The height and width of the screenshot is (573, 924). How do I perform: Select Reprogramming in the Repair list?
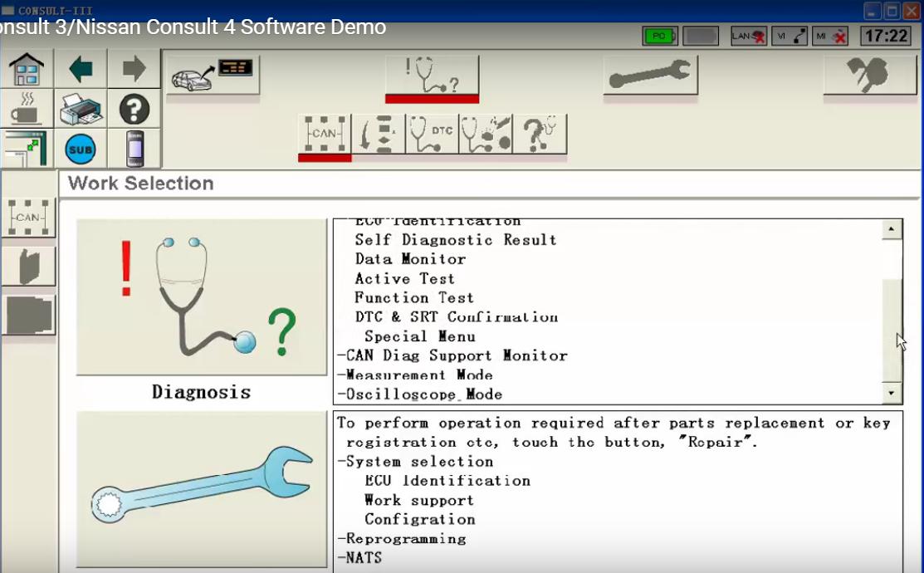click(401, 539)
